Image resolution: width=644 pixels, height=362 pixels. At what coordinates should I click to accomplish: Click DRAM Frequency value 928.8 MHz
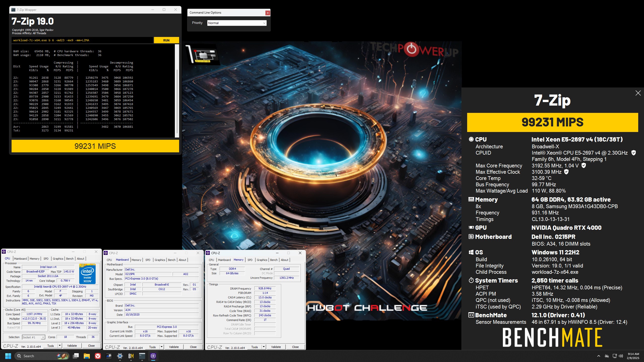265,288
